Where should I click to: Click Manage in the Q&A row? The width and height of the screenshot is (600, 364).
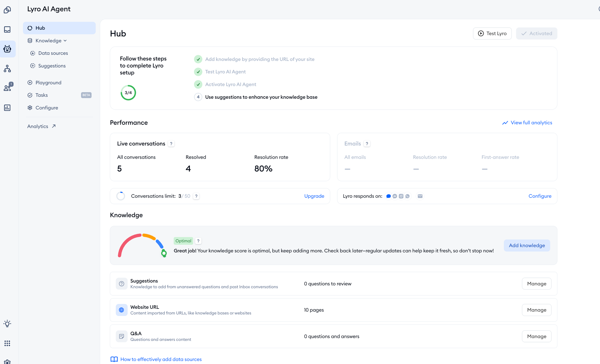point(537,336)
